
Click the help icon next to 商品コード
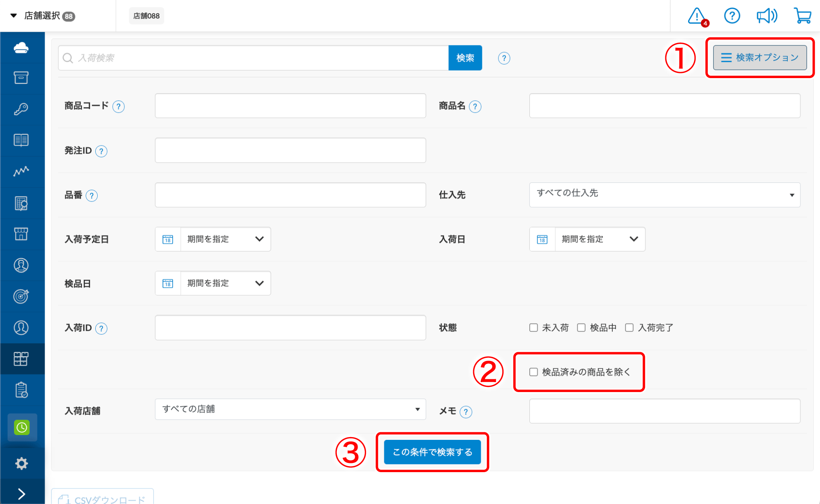click(118, 106)
